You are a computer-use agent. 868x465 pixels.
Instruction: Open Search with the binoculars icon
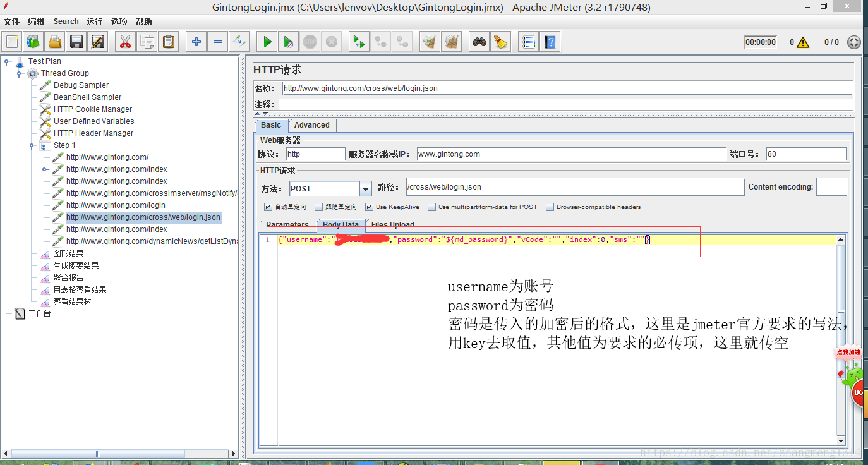pos(479,42)
